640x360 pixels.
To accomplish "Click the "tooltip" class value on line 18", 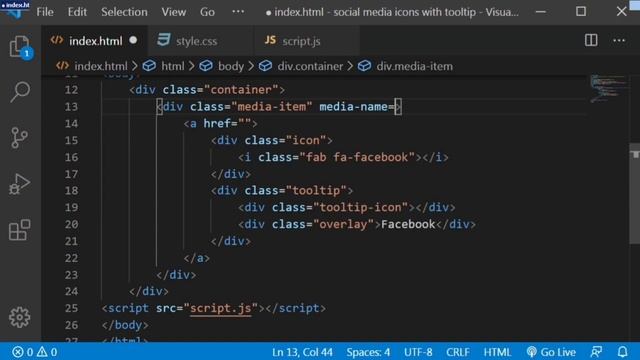I will coord(316,191).
